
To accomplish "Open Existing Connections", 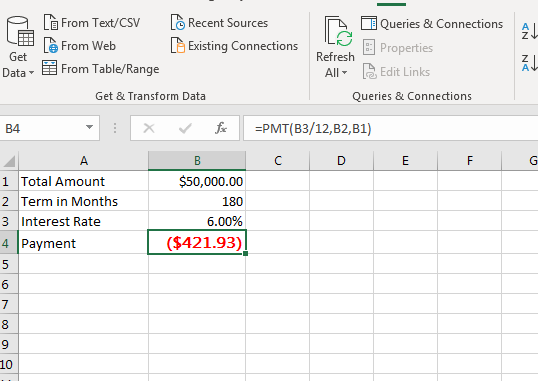I will (234, 46).
